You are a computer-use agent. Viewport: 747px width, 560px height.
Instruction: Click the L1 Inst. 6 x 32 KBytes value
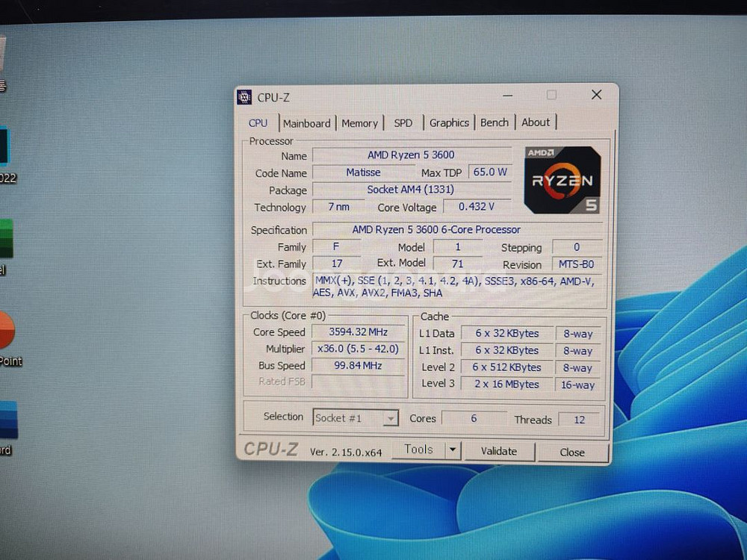click(507, 350)
